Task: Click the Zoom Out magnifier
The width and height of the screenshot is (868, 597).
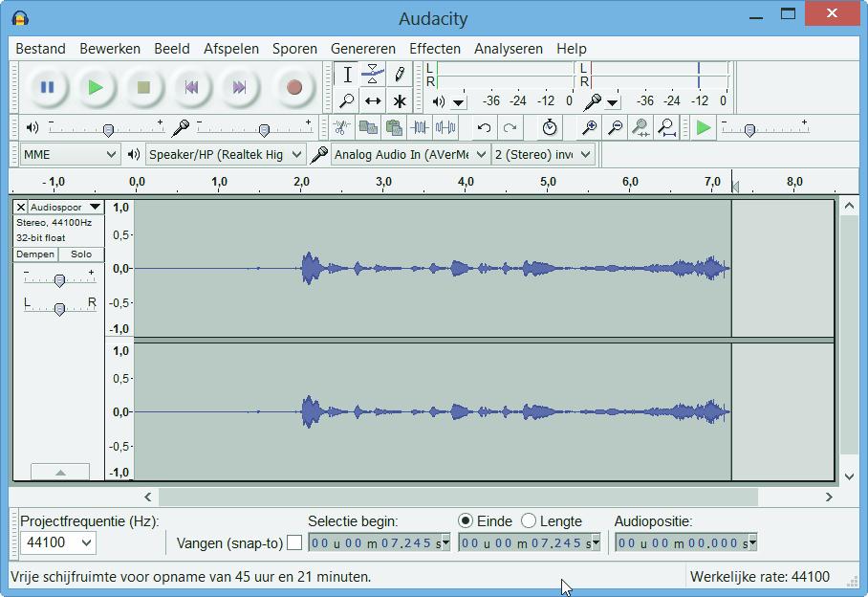Action: 615,128
